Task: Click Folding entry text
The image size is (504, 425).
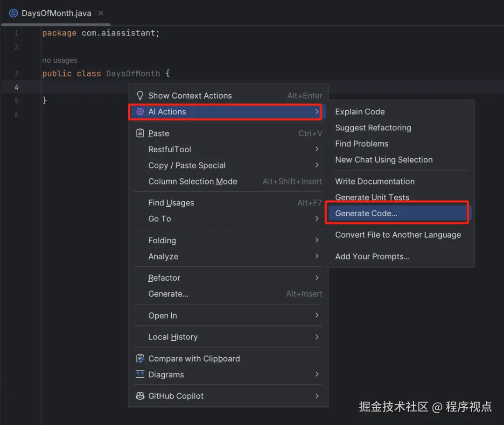Action: [x=162, y=241]
